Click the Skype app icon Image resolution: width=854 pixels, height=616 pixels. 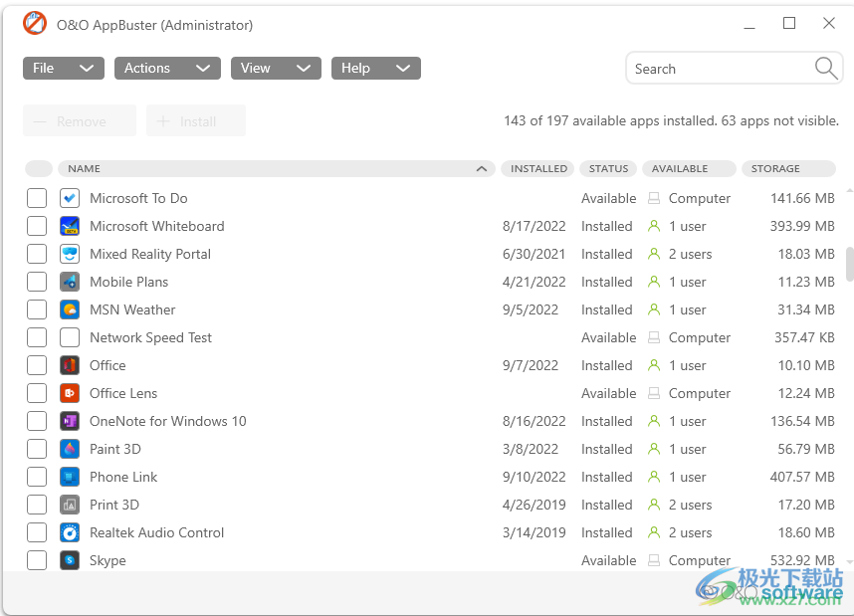point(70,560)
